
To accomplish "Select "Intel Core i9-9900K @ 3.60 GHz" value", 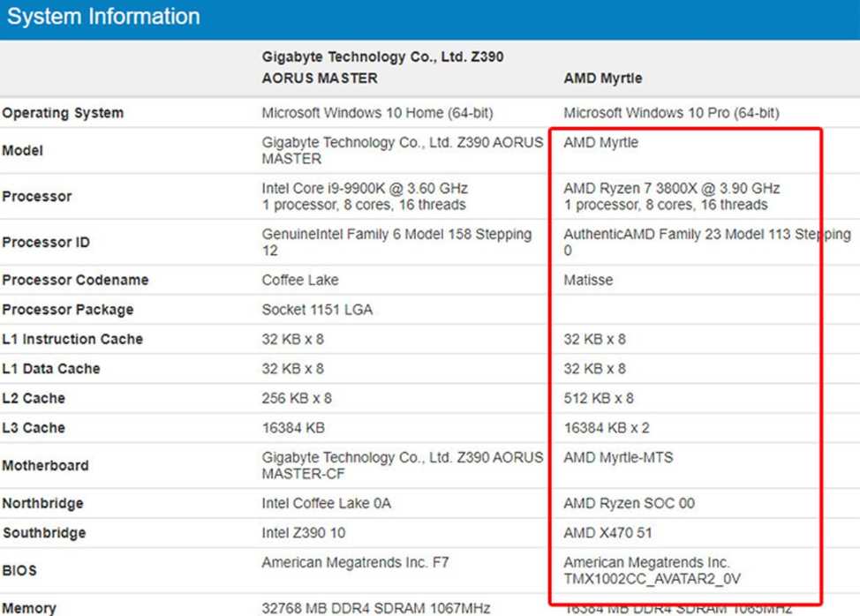I will click(365, 189).
